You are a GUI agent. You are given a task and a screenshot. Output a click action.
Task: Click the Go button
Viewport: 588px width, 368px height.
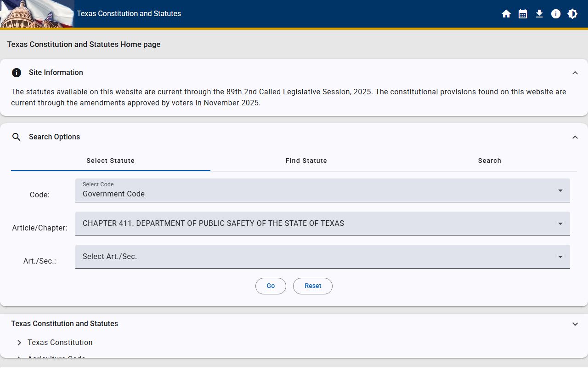click(271, 286)
